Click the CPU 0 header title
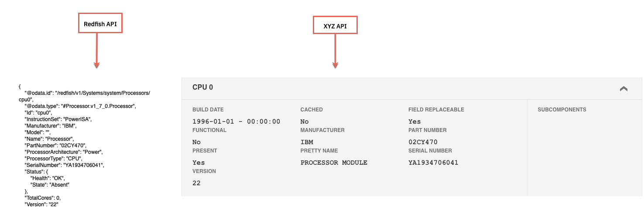 point(202,87)
